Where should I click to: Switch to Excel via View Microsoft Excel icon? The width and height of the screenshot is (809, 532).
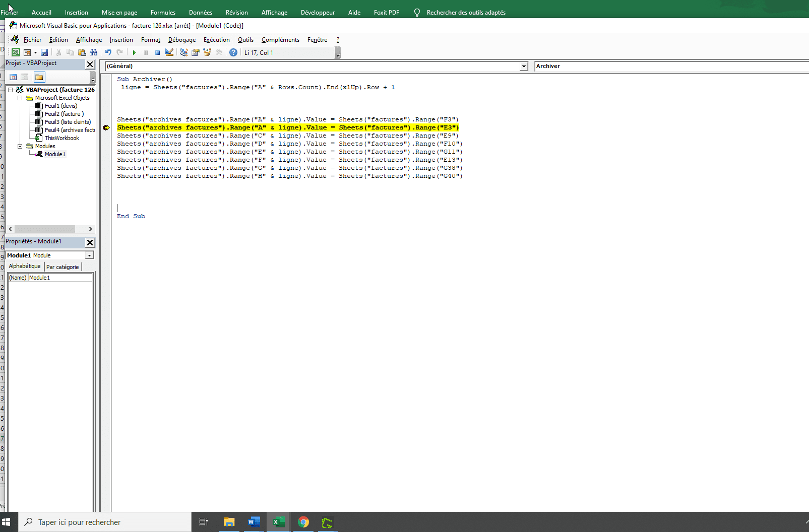pos(16,52)
